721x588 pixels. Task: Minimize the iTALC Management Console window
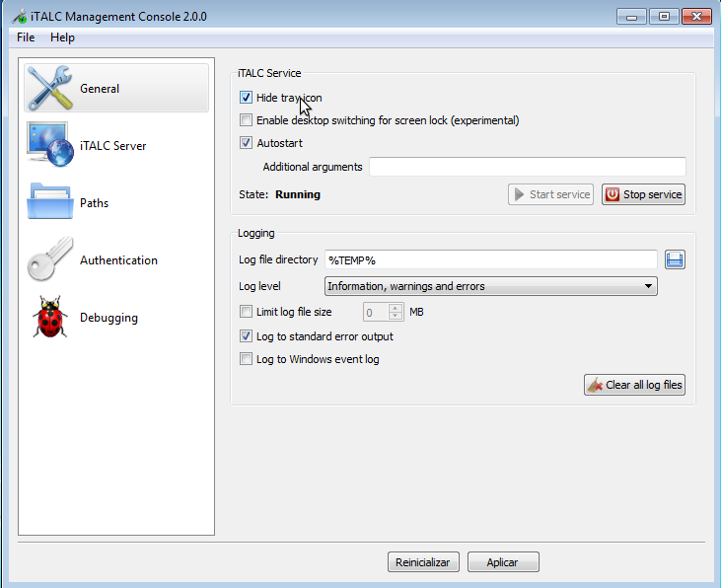click(631, 17)
